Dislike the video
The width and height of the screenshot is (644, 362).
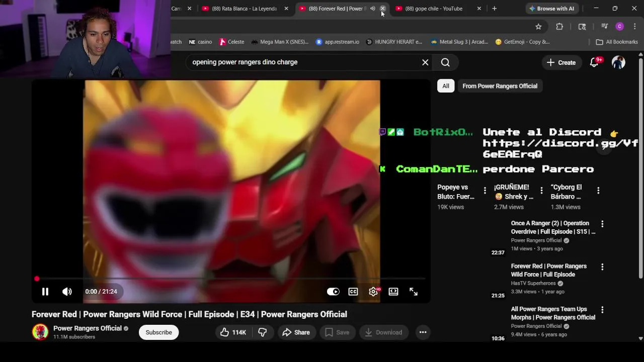(263, 332)
